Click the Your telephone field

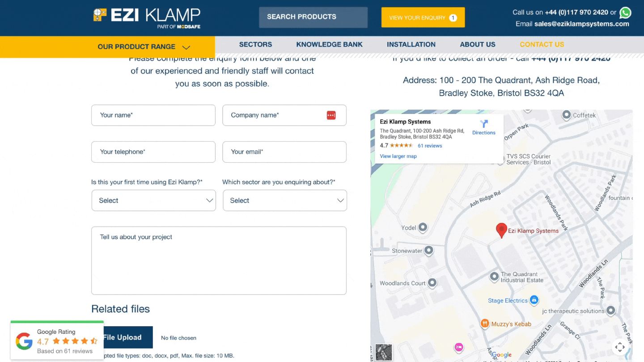click(x=153, y=152)
